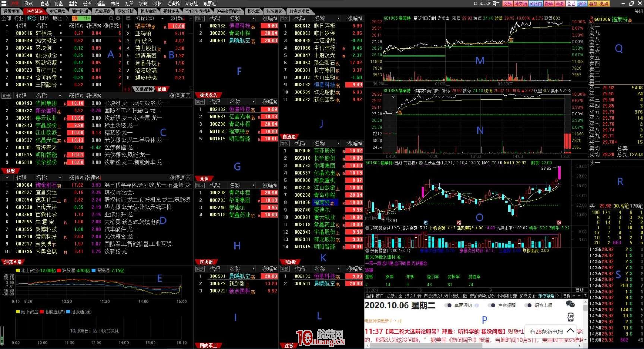644x349 pixels.
Task: Filter sectors by 风格
Action: [x=44, y=18]
